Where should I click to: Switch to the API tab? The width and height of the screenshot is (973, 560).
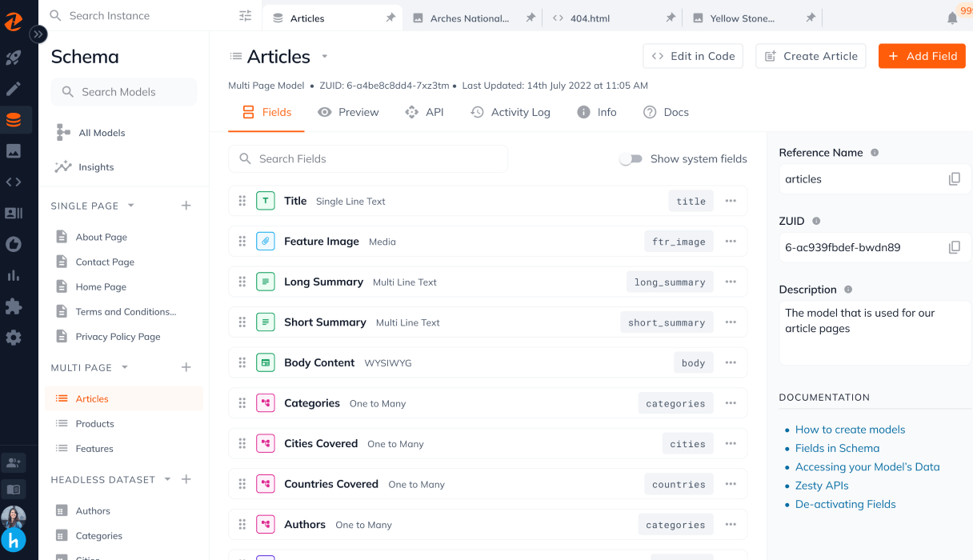coord(424,113)
